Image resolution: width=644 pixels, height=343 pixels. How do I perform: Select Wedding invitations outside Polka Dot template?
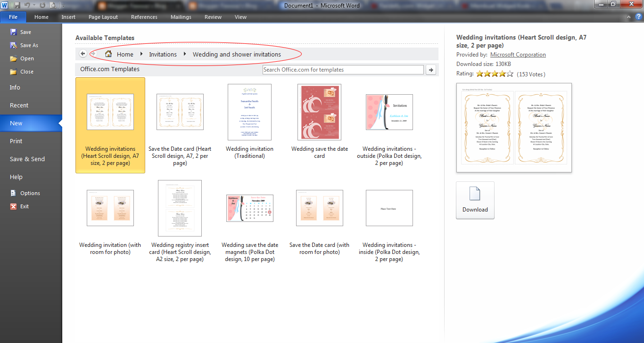(389, 125)
